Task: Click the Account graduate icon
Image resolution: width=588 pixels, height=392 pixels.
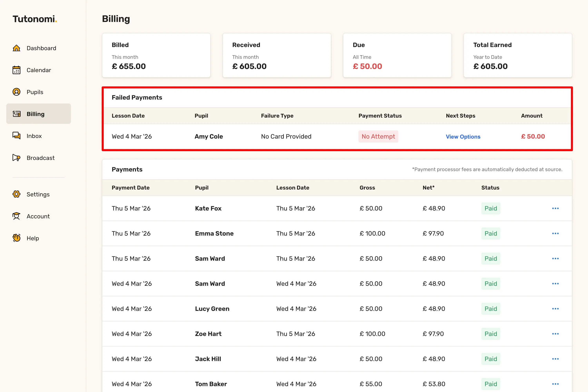Action: click(16, 216)
